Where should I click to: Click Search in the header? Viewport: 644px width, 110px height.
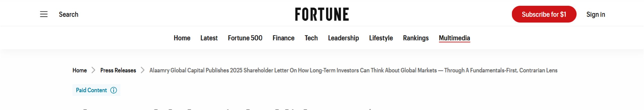pos(68,14)
